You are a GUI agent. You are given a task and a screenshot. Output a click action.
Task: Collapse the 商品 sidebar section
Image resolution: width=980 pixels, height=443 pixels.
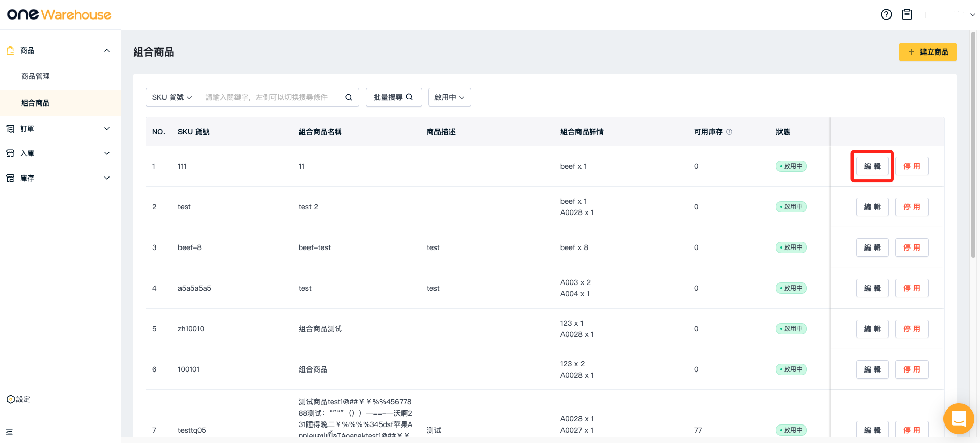click(x=107, y=50)
